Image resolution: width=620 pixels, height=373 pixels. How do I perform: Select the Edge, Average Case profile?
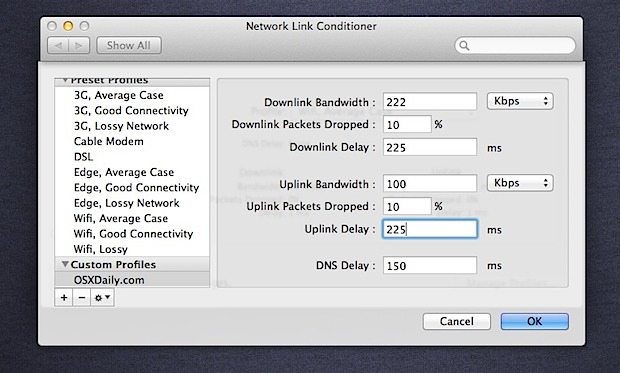coord(132,172)
